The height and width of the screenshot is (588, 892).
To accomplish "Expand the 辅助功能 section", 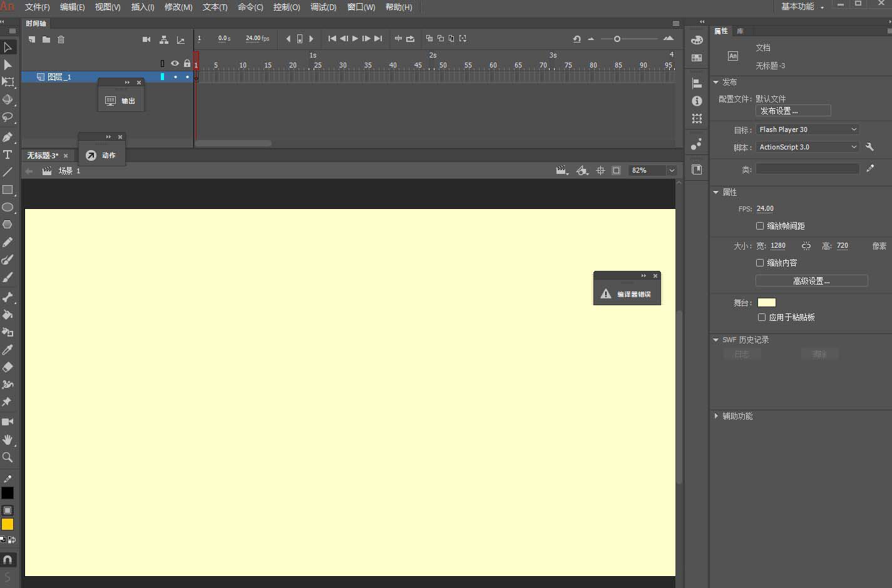I will click(x=716, y=416).
